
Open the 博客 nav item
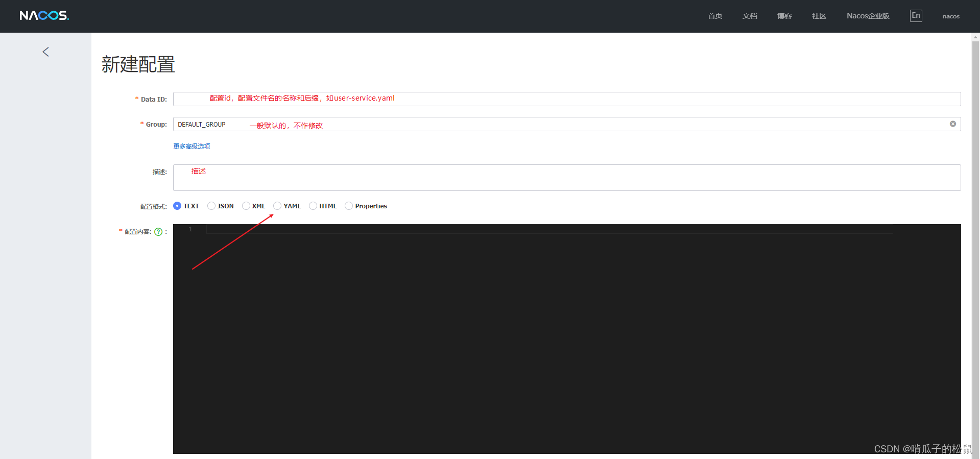click(784, 16)
